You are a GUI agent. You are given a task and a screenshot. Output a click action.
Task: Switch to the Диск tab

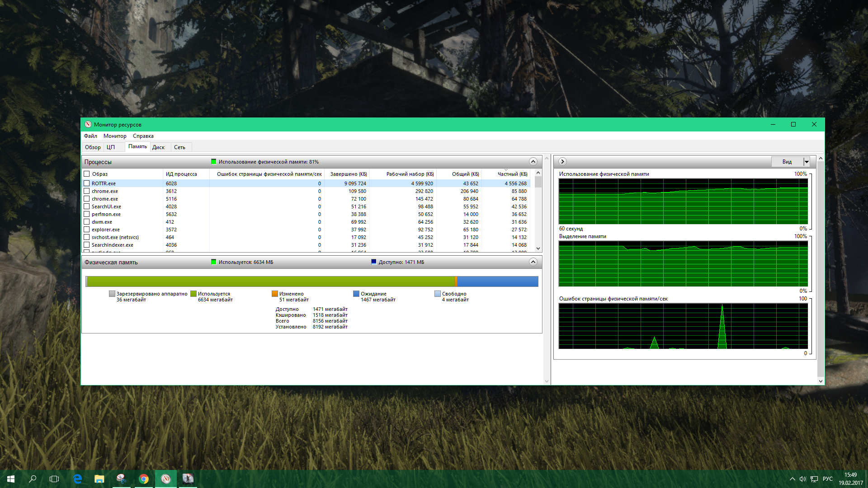click(158, 147)
